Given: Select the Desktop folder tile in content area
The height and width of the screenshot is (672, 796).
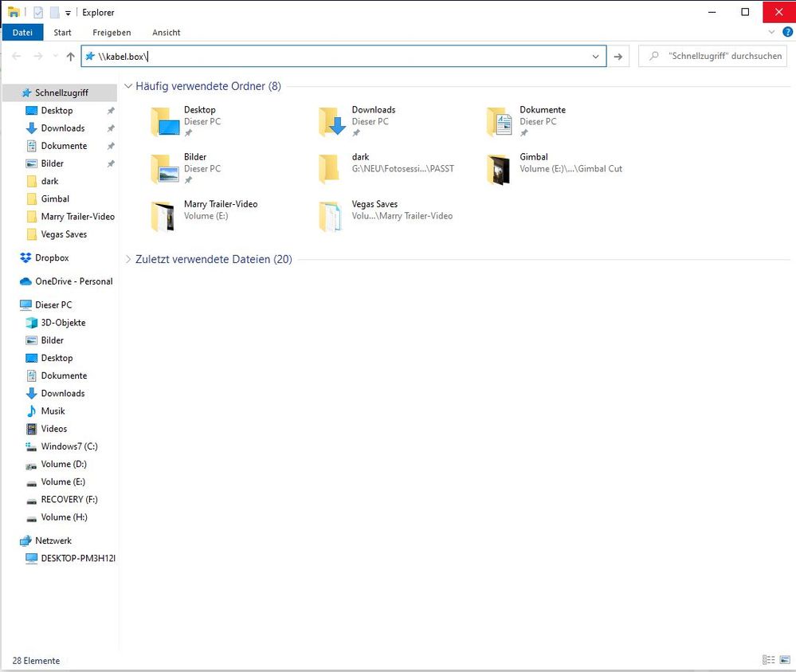Looking at the screenshot, I should click(x=186, y=121).
